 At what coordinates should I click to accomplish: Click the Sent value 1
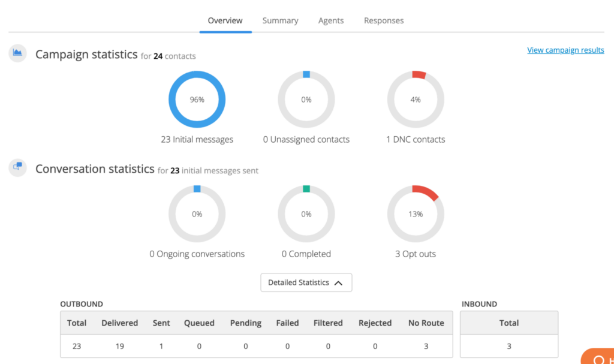161,347
